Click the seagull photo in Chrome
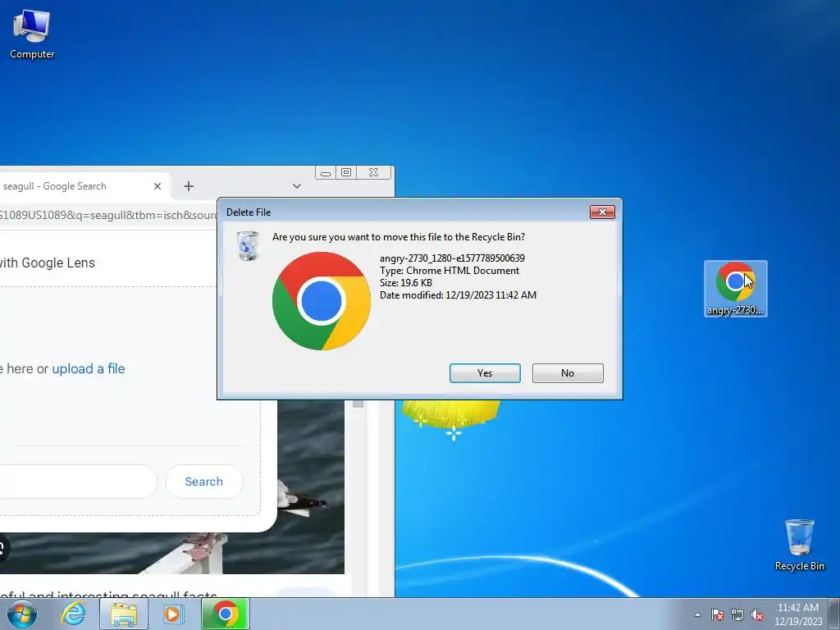This screenshot has height=630, width=840. point(311,486)
